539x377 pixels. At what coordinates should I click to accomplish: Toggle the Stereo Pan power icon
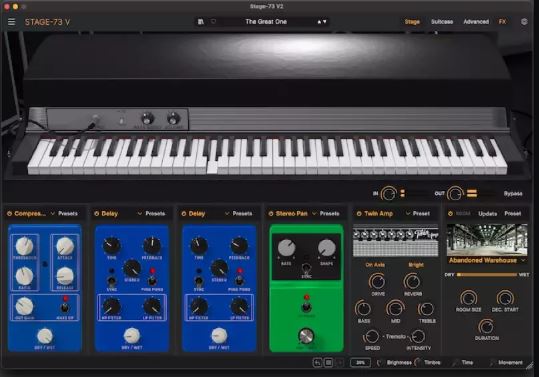271,214
